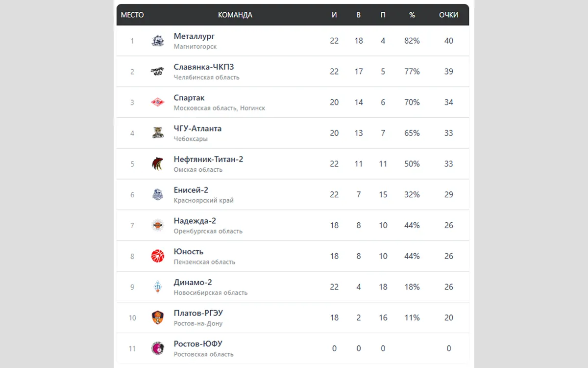Image resolution: width=588 pixels, height=368 pixels.
Task: Open the Металлург team link
Action: click(x=194, y=36)
